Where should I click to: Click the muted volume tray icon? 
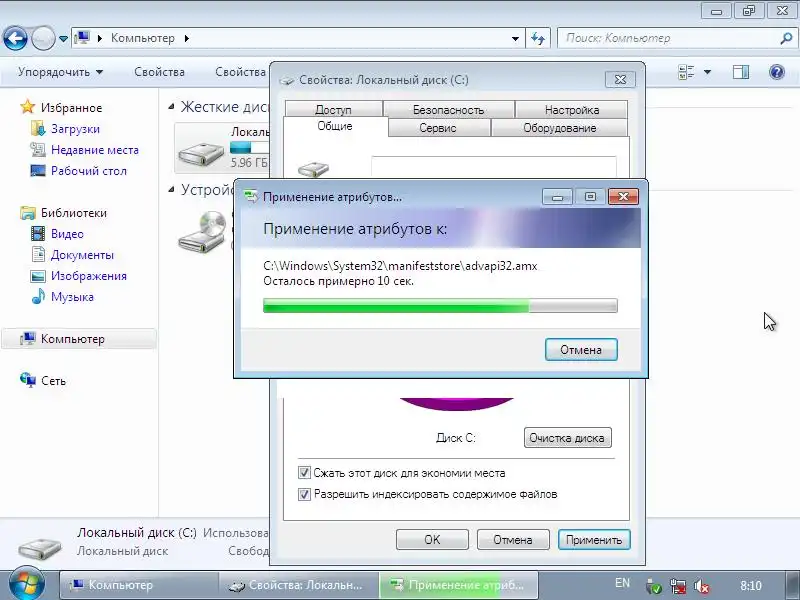point(702,586)
